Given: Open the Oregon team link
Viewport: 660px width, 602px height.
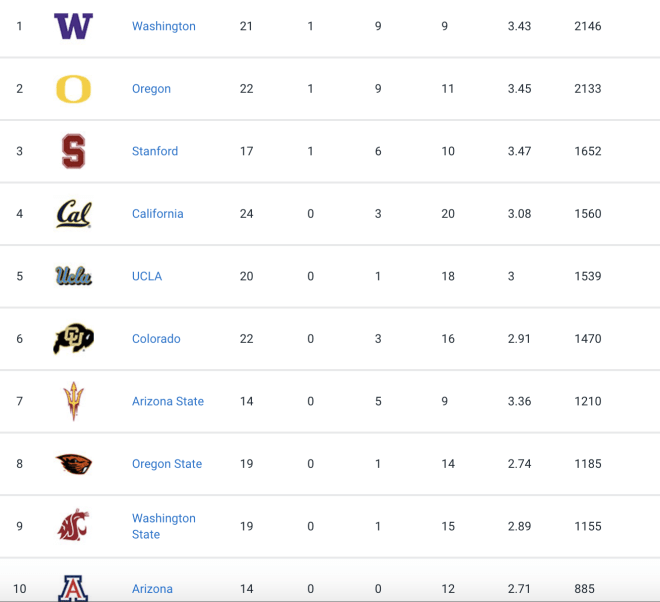Looking at the screenshot, I should [152, 89].
